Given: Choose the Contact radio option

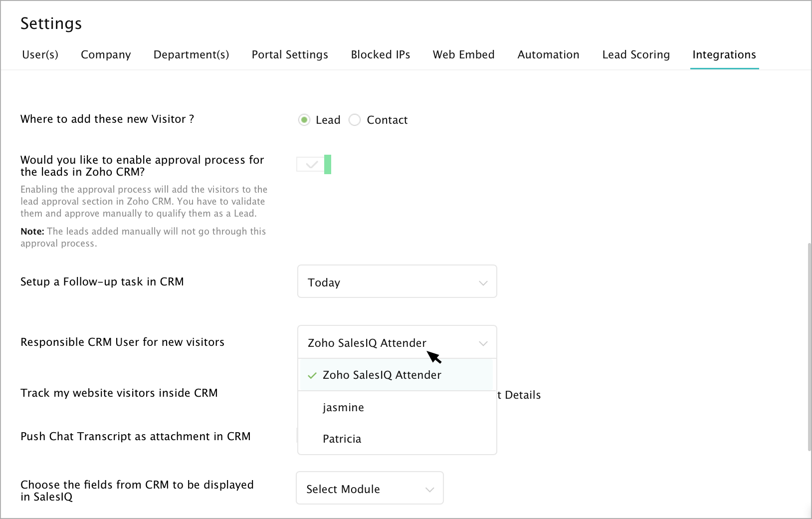Looking at the screenshot, I should [x=355, y=120].
